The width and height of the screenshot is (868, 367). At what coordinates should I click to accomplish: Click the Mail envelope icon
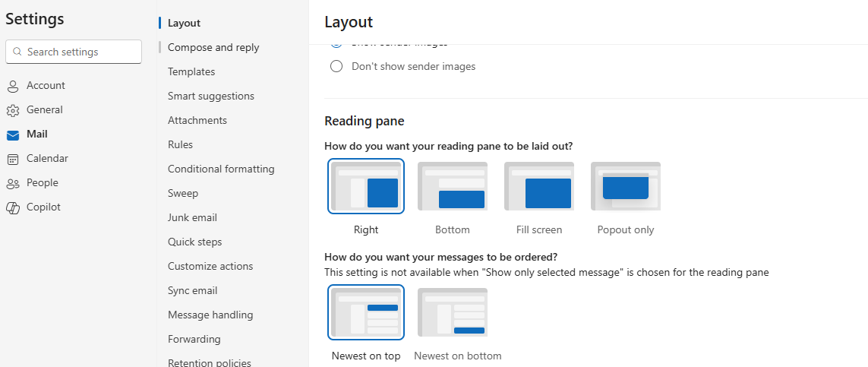[13, 134]
